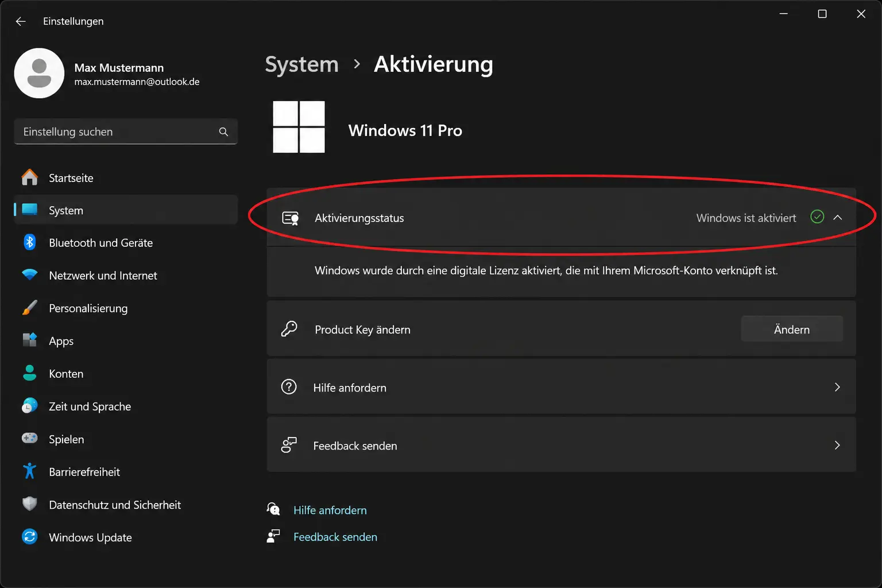Viewport: 882px width, 588px height.
Task: Click the Personalisierung brush icon
Action: (x=30, y=308)
